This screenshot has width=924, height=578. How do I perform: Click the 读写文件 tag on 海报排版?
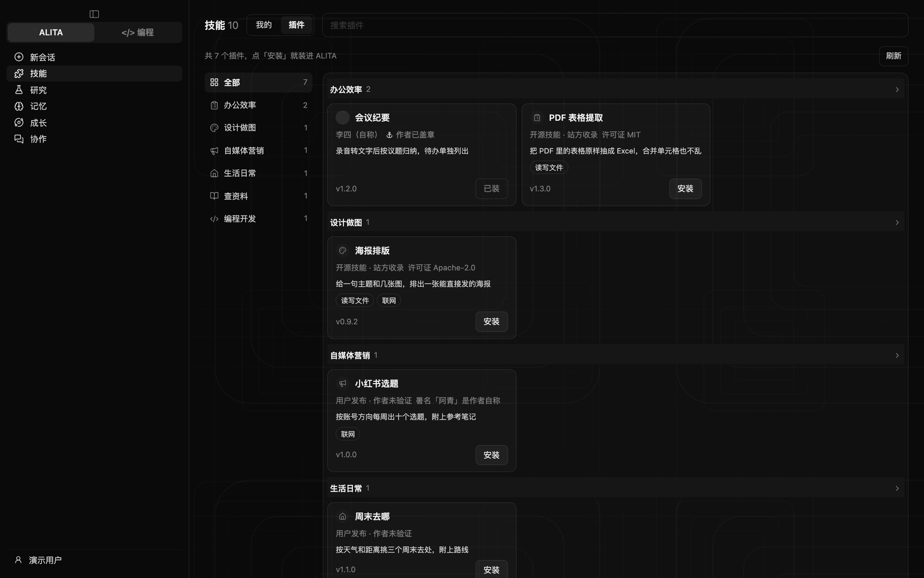tap(355, 301)
